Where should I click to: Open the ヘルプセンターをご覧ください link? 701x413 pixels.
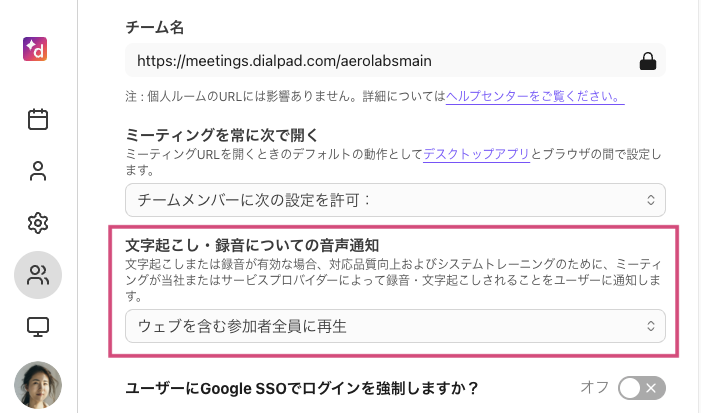[x=535, y=97]
